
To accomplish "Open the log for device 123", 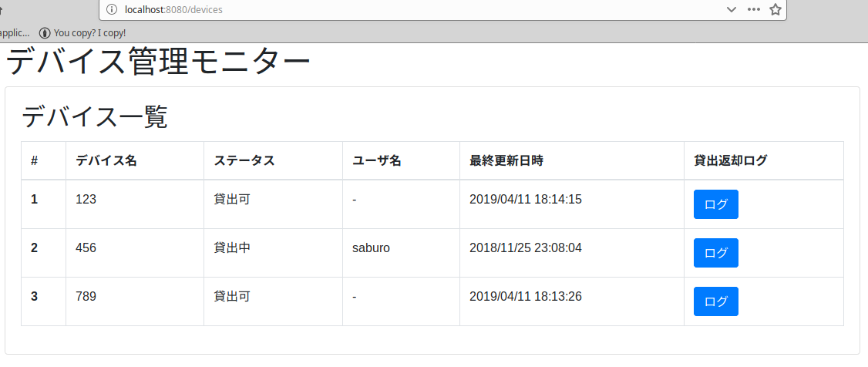I will (x=715, y=204).
